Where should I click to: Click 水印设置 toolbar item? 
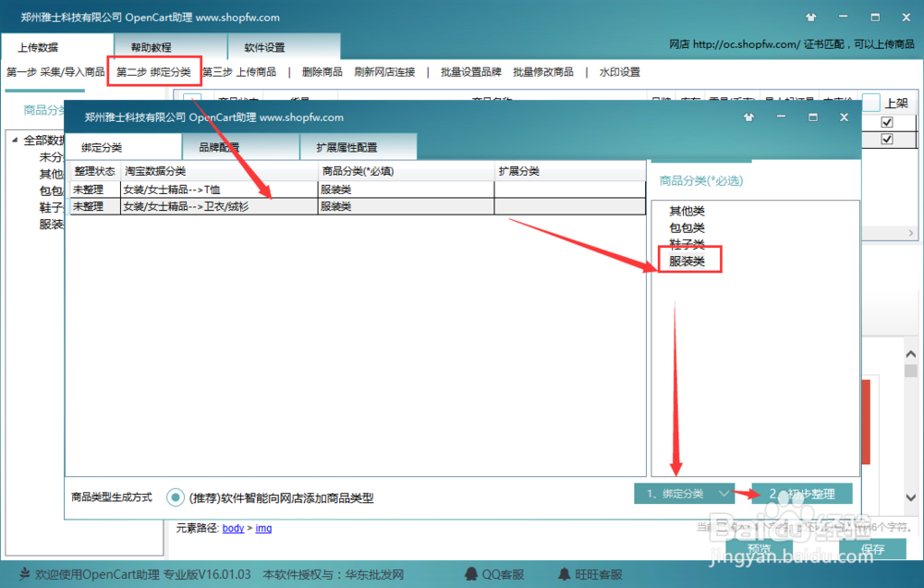click(619, 72)
